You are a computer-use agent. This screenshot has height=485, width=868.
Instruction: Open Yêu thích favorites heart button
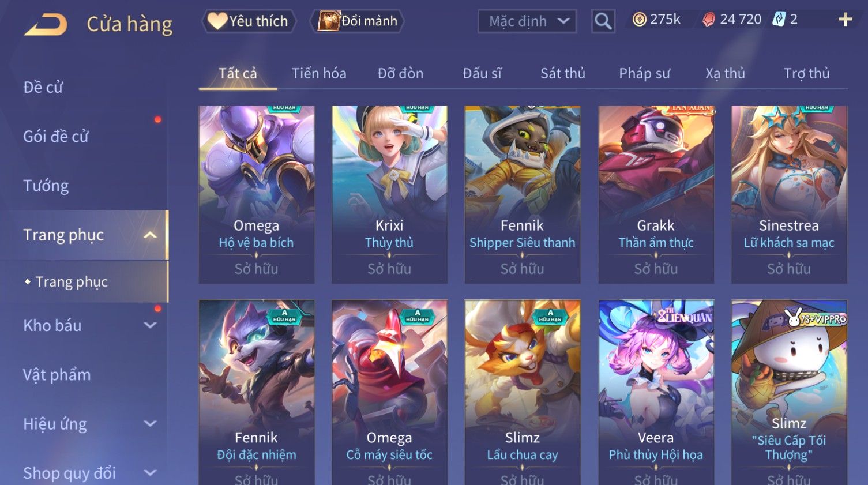tap(249, 21)
